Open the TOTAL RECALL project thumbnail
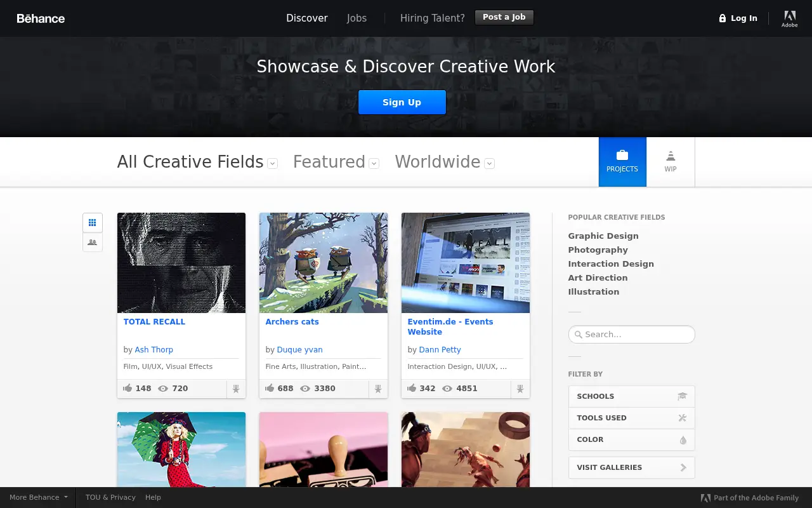This screenshot has width=812, height=508. click(181, 263)
